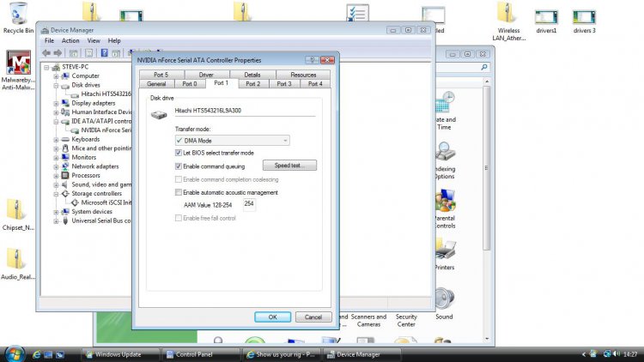Open Scanners and Cameras in Control Panel
Viewport: 644px width, 362px height.
pos(368,320)
